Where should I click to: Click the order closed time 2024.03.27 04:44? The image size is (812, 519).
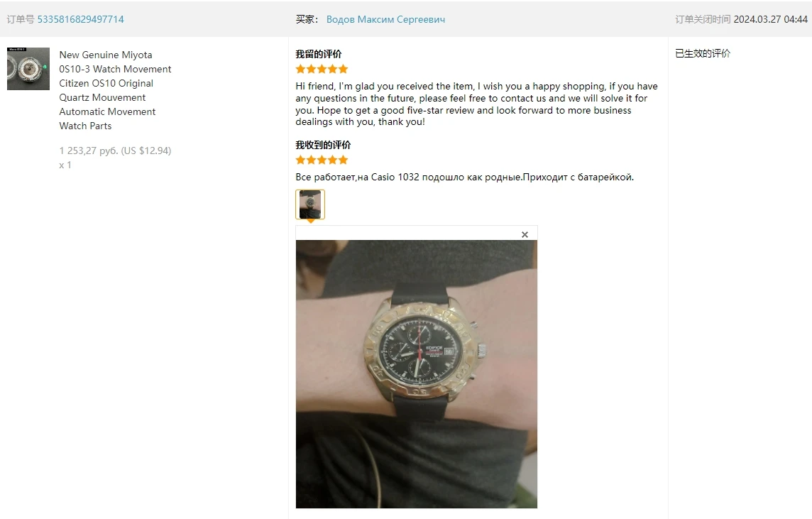tap(771, 19)
